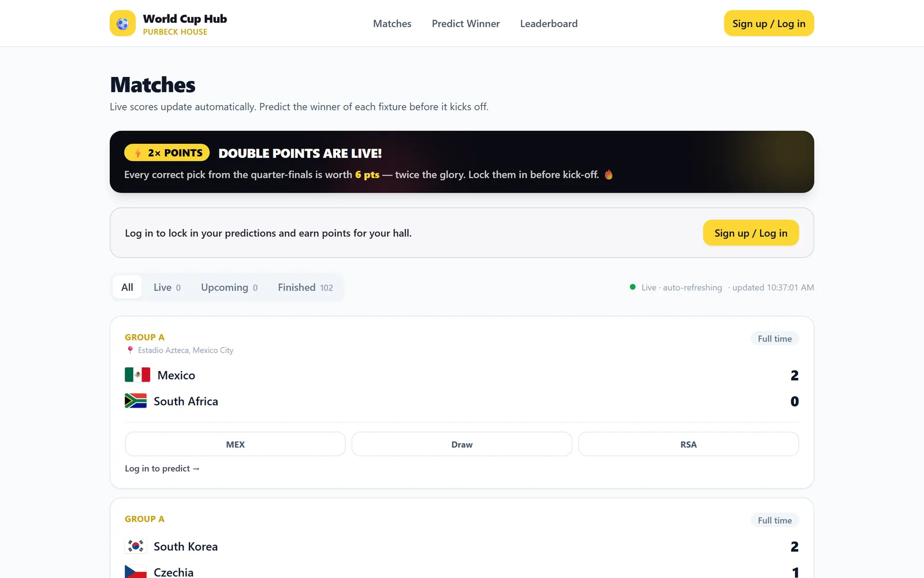
Task: Pick MEX as match winner
Action: tap(235, 444)
